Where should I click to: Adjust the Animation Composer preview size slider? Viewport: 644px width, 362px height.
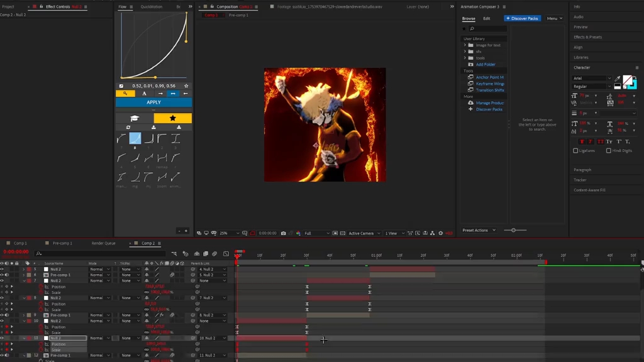(x=513, y=230)
